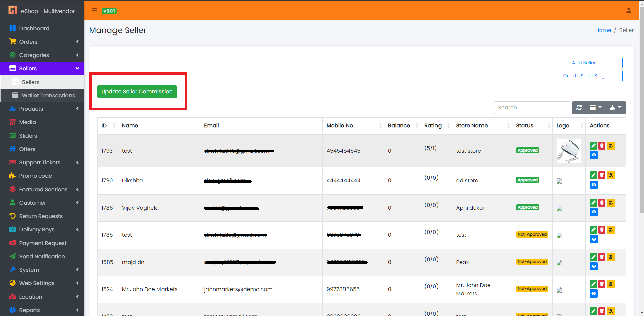Delete seller 1785 with red trash icon

[x=602, y=230]
